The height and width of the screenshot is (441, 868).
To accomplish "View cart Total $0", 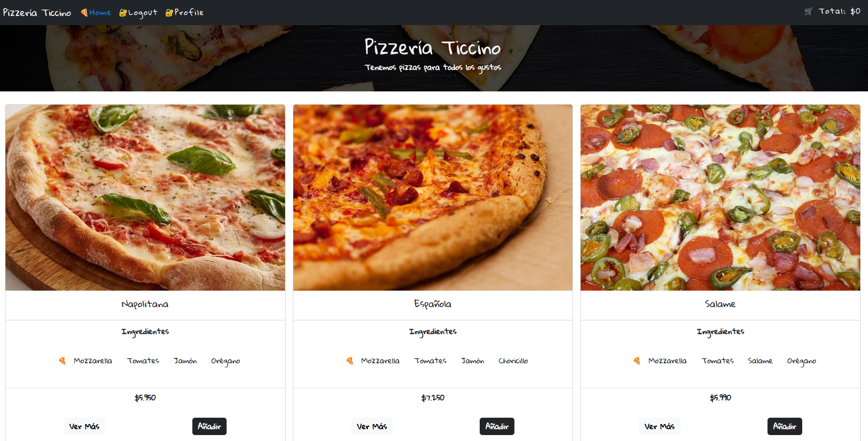I will [x=839, y=11].
